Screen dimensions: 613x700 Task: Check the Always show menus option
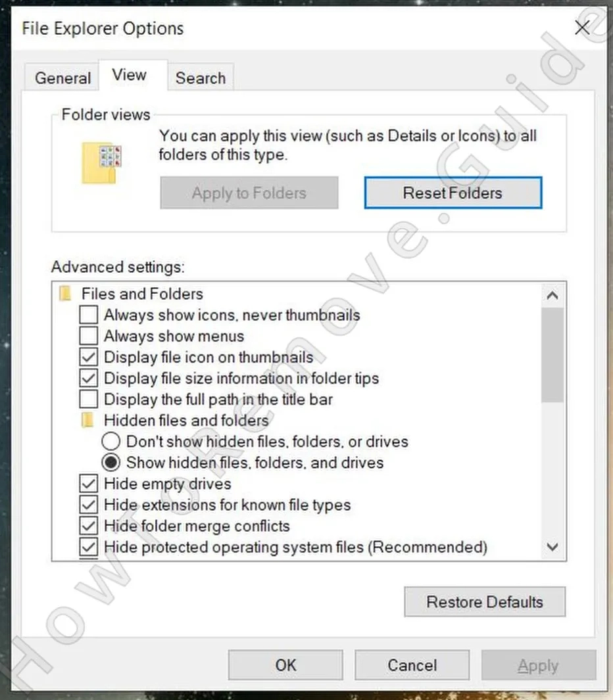[88, 336]
